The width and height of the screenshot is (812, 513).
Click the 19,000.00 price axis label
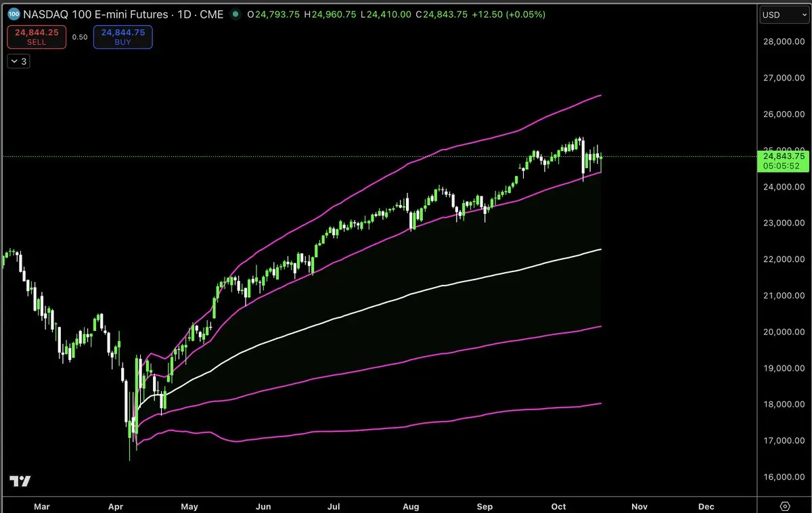click(784, 368)
